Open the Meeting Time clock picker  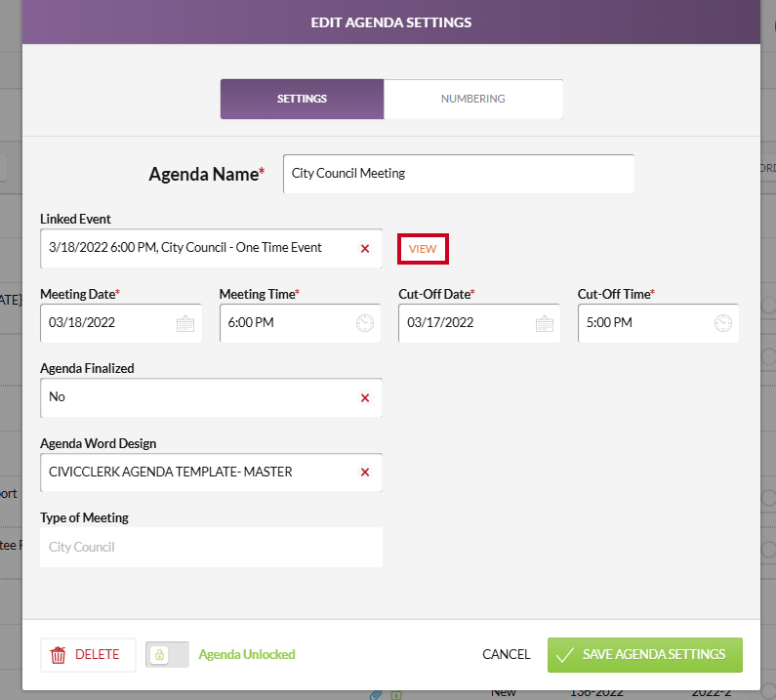365,323
